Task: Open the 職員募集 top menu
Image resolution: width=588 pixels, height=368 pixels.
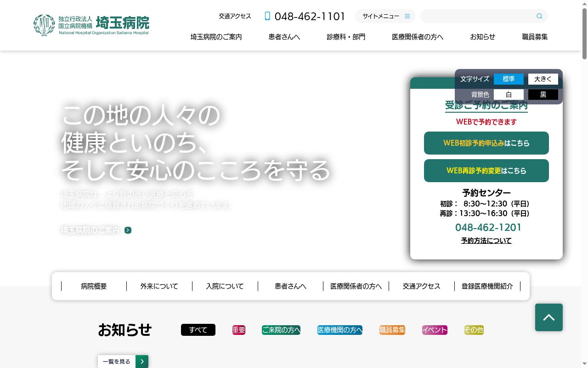Action: pos(535,37)
